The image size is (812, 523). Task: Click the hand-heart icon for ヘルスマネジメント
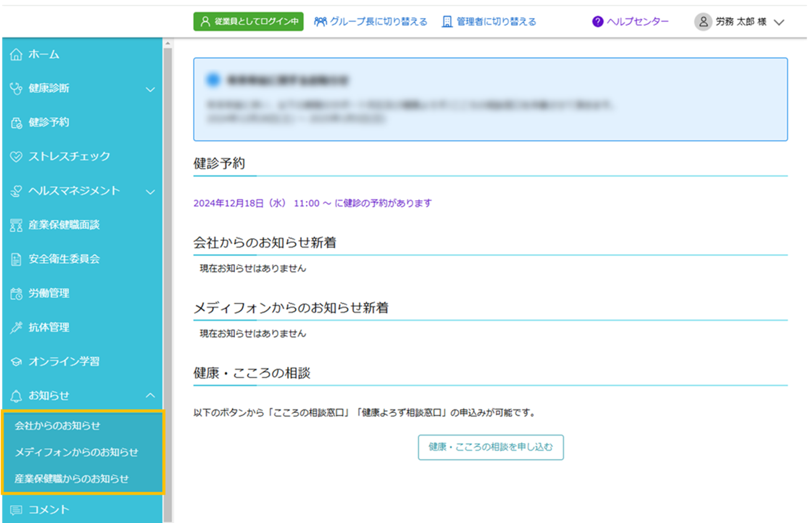[x=16, y=191]
